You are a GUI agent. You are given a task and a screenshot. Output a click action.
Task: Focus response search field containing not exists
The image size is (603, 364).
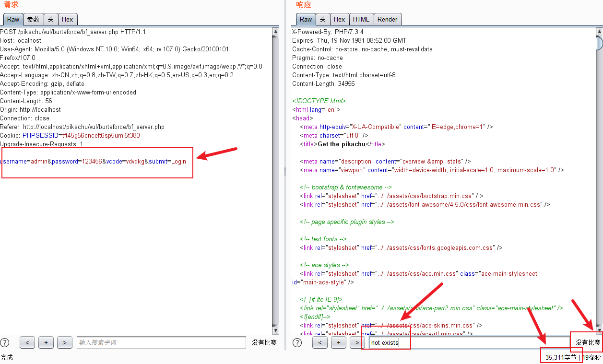pos(469,342)
